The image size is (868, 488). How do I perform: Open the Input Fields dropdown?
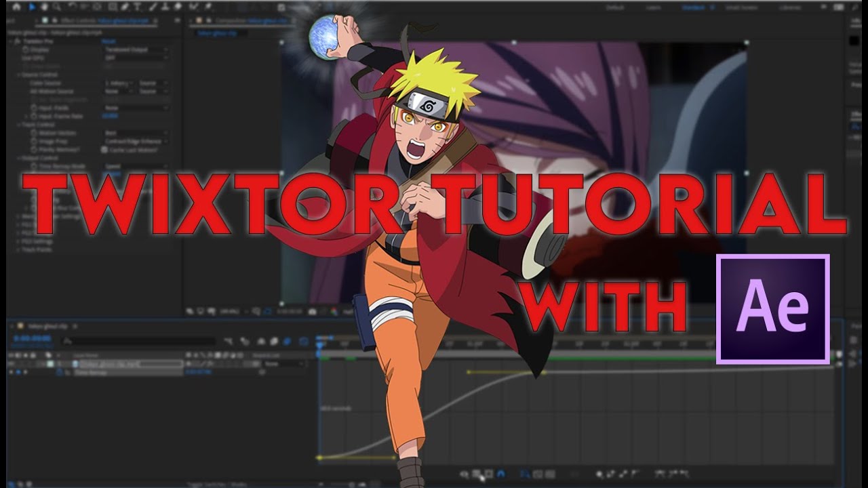pyautogui.click(x=136, y=108)
